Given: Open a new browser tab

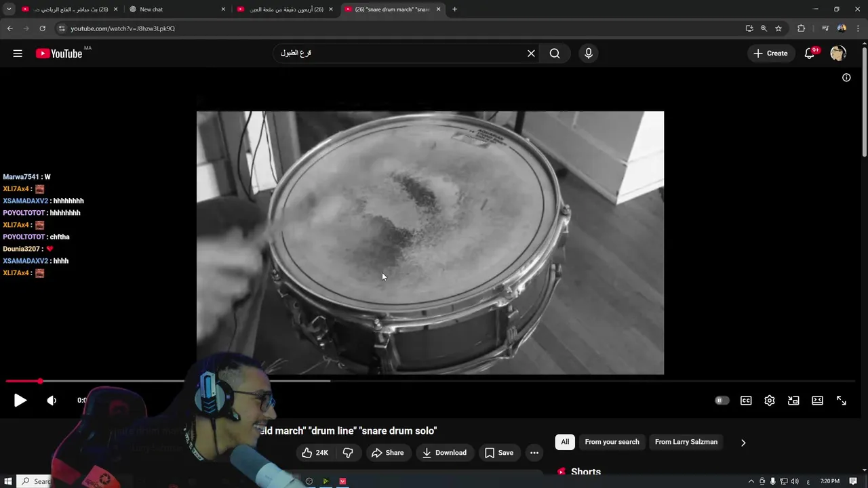Looking at the screenshot, I should pyautogui.click(x=454, y=9).
